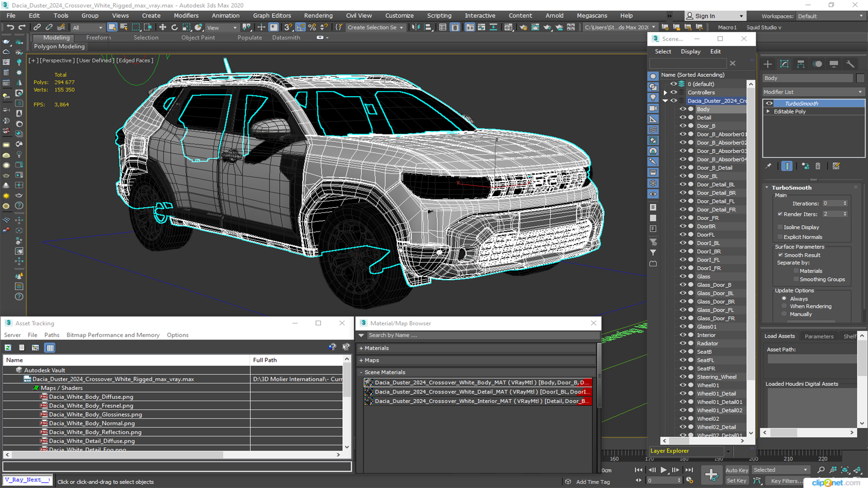Select Manually update option

[784, 314]
